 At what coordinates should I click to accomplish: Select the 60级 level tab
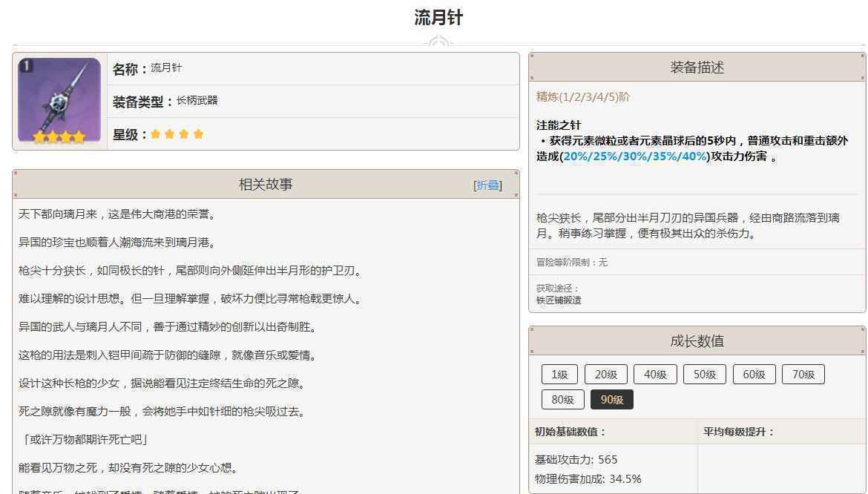tap(754, 375)
